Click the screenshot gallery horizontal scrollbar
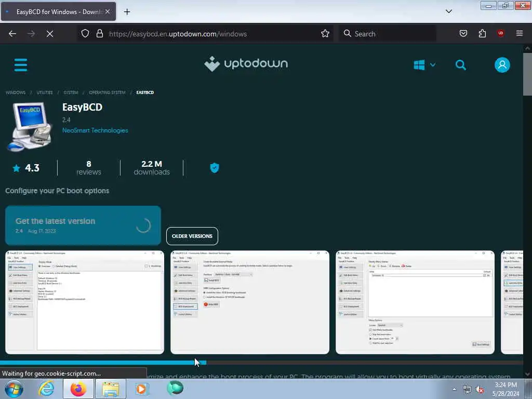Image resolution: width=532 pixels, height=399 pixels. [x=103, y=363]
